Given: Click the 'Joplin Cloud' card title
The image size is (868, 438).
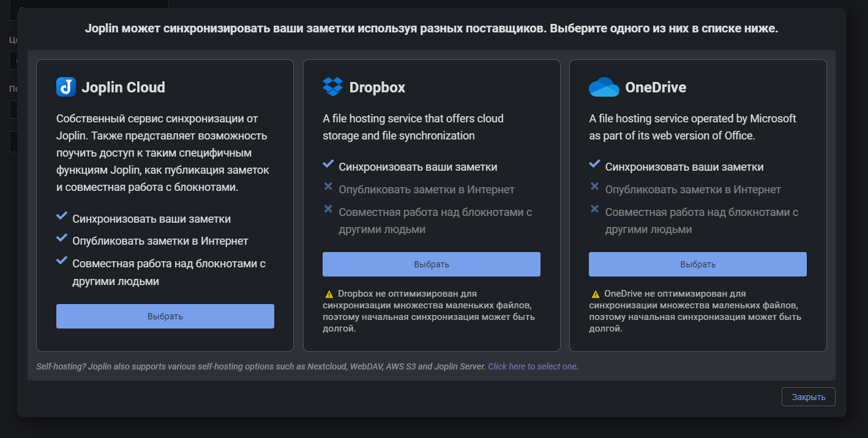Looking at the screenshot, I should coord(124,87).
